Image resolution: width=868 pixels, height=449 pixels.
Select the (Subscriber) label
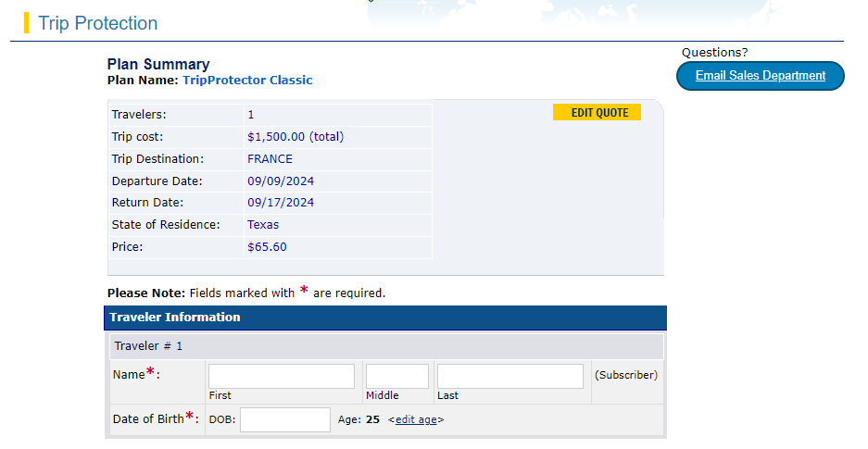tap(626, 375)
